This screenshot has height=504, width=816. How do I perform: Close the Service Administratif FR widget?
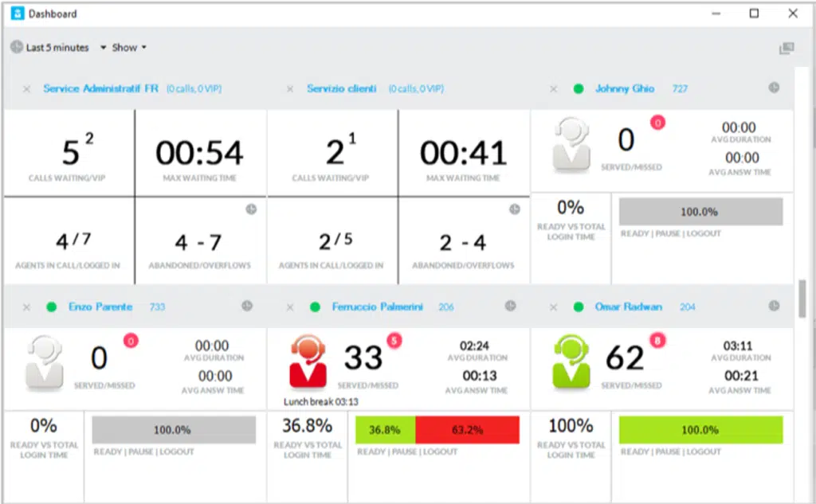click(x=26, y=89)
